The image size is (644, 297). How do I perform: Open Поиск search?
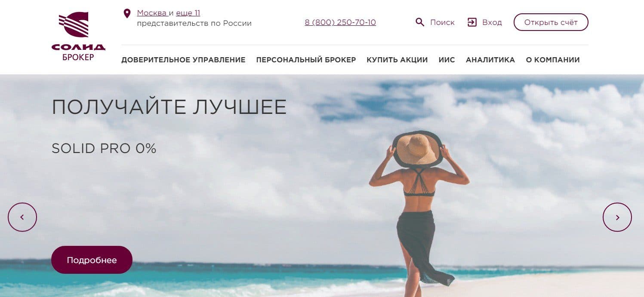tap(442, 22)
